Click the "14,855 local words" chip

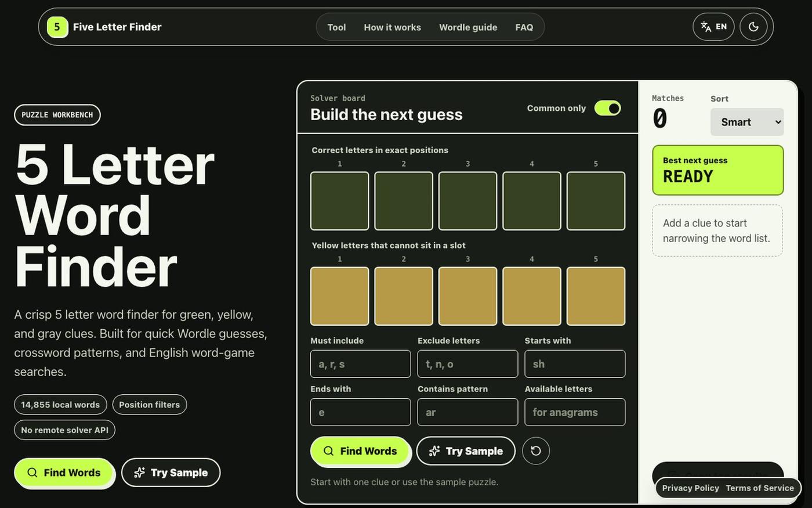point(60,405)
